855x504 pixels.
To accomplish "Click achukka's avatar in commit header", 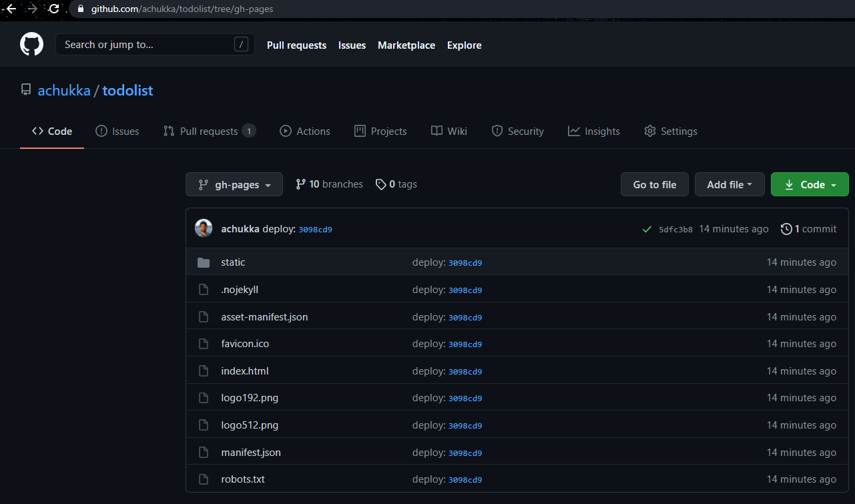I will pos(204,228).
